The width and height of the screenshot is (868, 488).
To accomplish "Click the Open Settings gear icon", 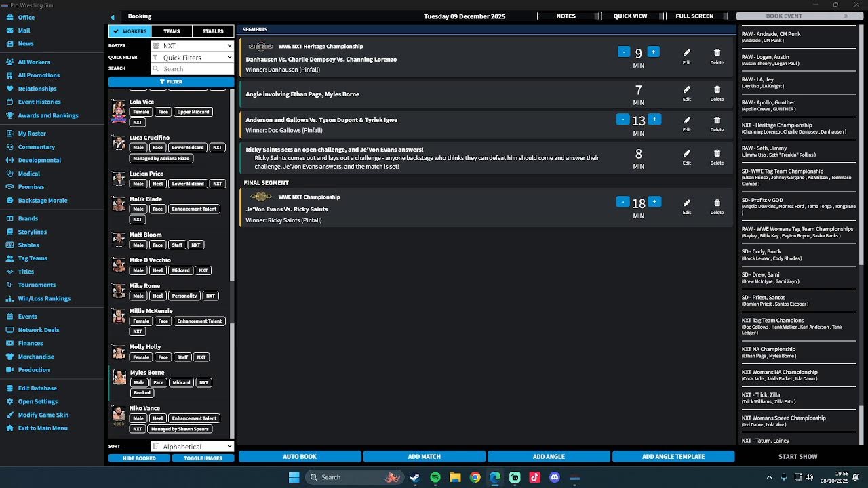I will [x=10, y=402].
